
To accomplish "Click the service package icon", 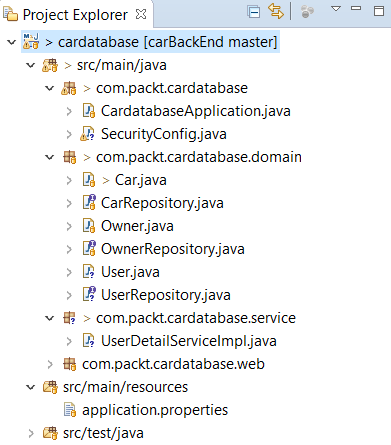I will [x=69, y=318].
